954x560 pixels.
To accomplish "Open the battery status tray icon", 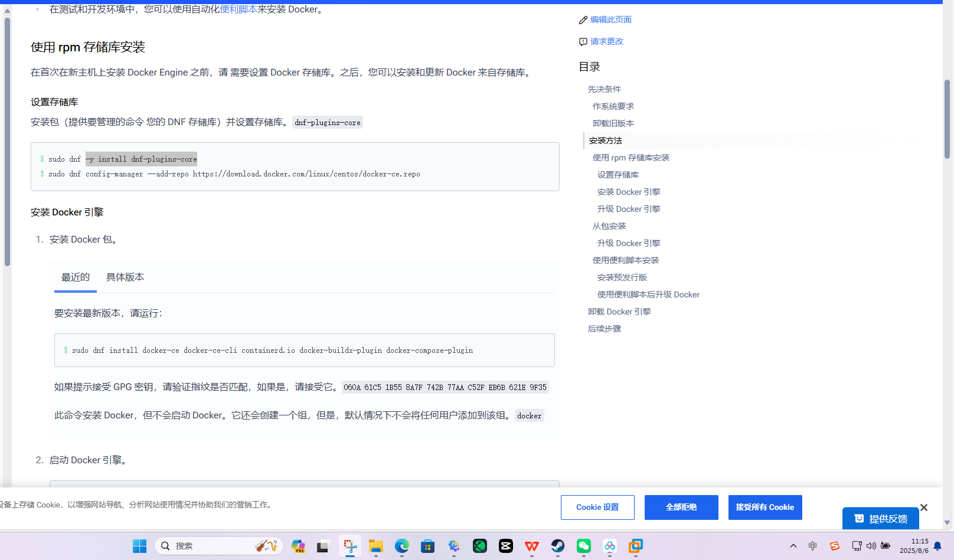I will tap(886, 546).
